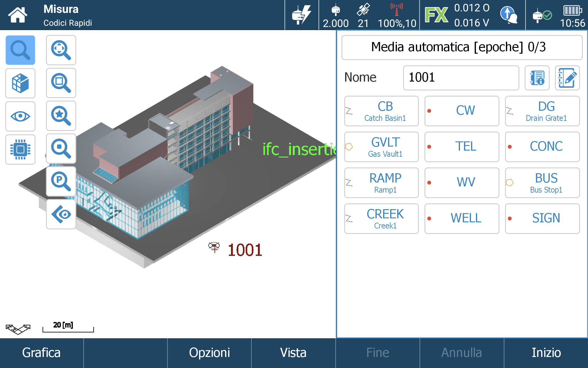The image size is (588, 368).
Task: Open the FX fix status indicator
Action: pyautogui.click(x=436, y=15)
